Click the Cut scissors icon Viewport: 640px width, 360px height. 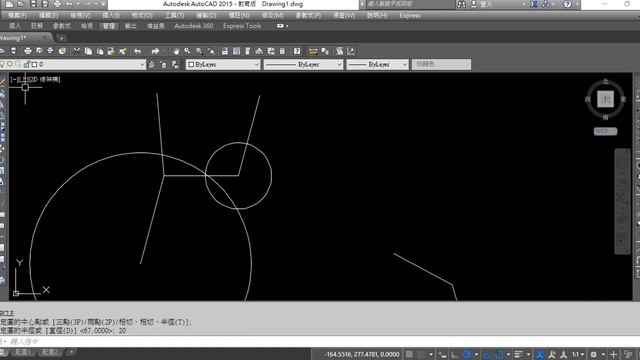point(76,51)
